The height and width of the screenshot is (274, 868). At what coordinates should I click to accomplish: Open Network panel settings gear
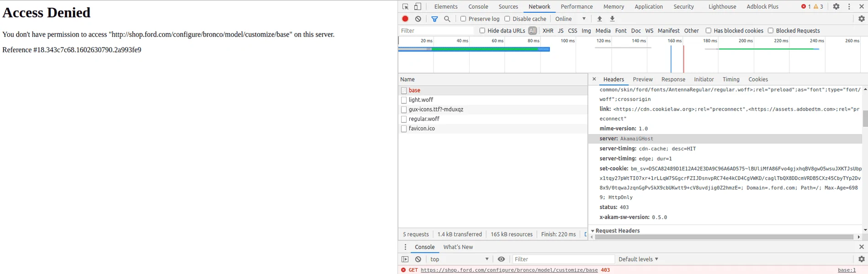click(862, 19)
